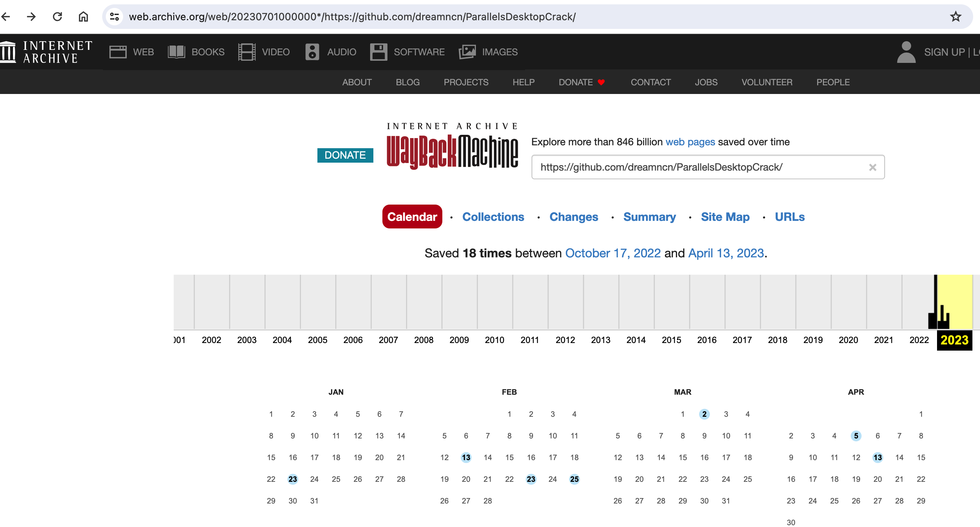Image resolution: width=980 pixels, height=527 pixels.
Task: Open the Audio speaker icon
Action: tap(312, 52)
